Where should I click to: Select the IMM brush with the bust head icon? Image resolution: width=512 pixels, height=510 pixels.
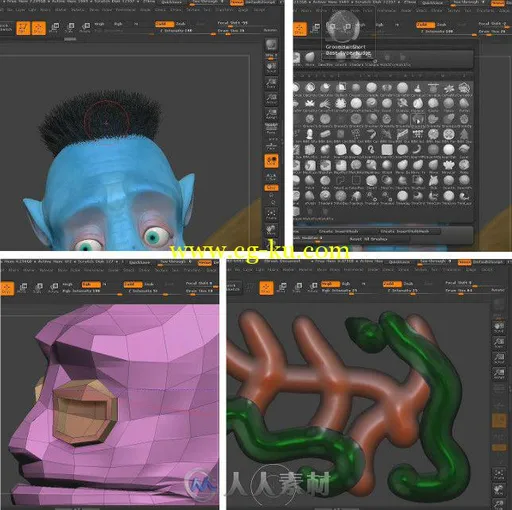point(309,135)
